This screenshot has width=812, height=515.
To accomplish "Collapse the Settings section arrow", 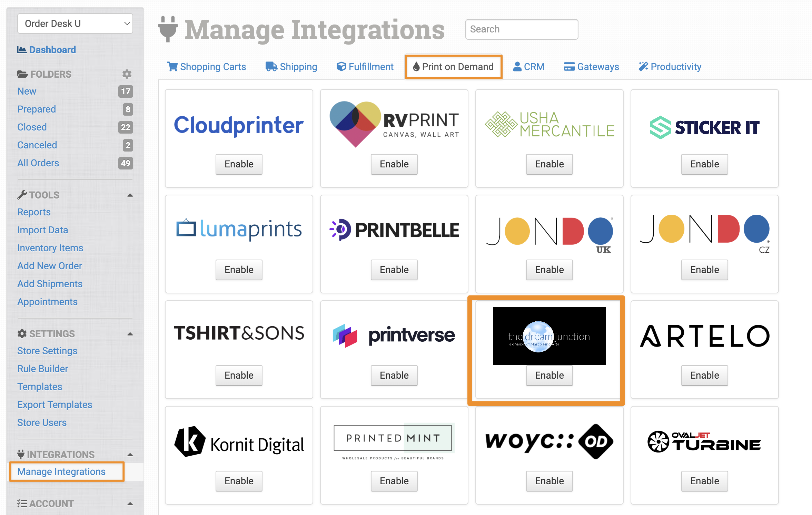I will pyautogui.click(x=130, y=334).
